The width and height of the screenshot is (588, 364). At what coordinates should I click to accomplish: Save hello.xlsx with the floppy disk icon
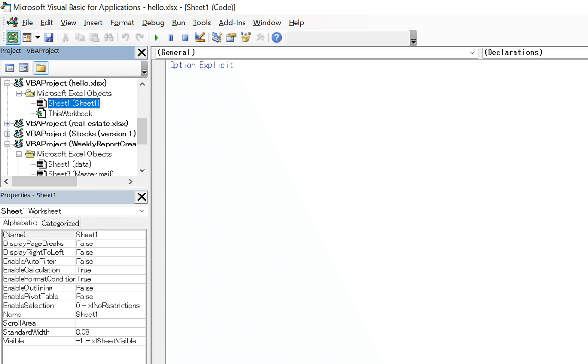pyautogui.click(x=49, y=37)
